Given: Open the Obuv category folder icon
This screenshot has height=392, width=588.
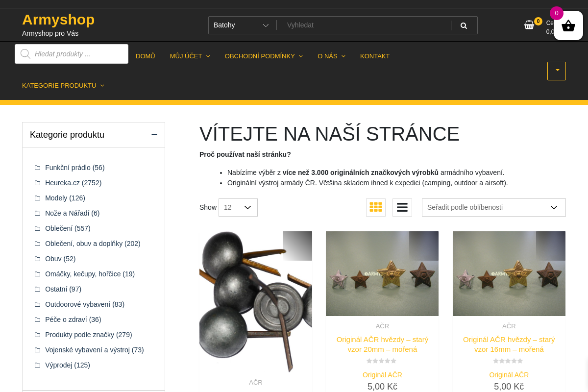Looking at the screenshot, I should click(x=37, y=259).
